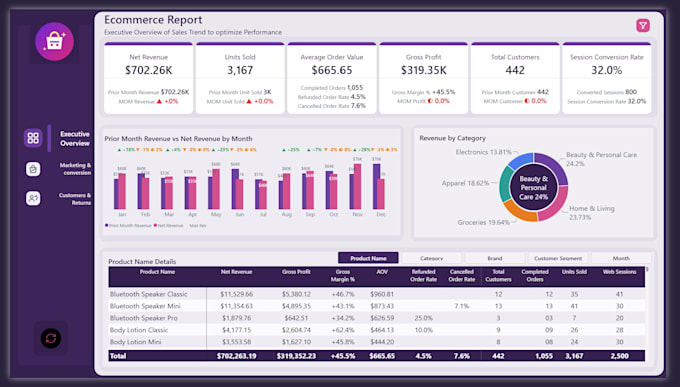
Task: Switch to the Month tab
Action: [621, 258]
